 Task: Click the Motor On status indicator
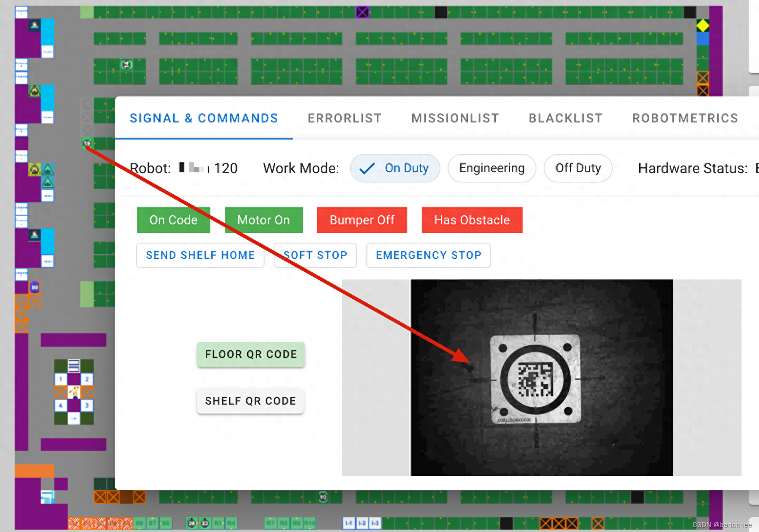264,220
